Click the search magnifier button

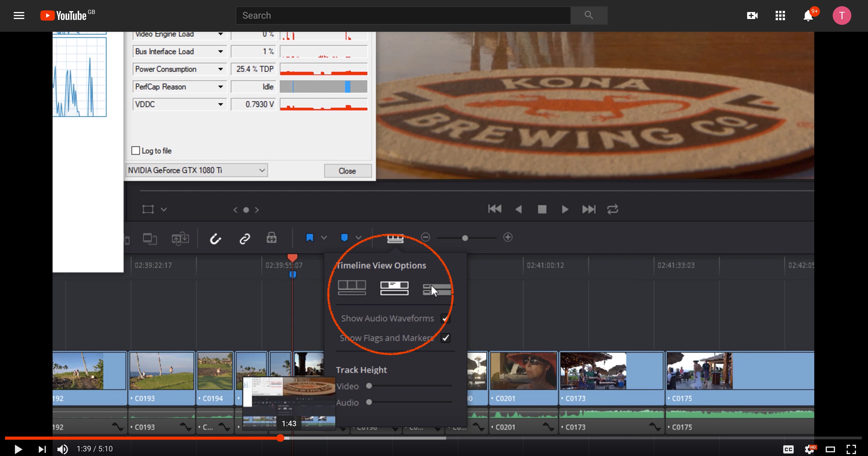coord(589,15)
